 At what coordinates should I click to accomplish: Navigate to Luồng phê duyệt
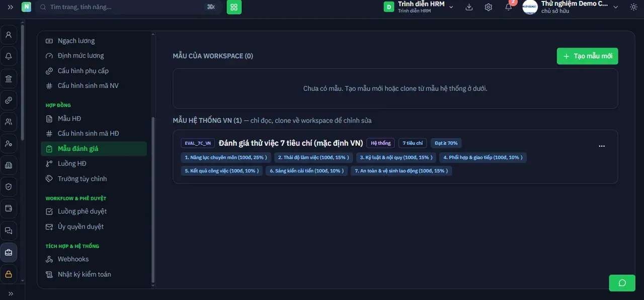(x=94, y=212)
